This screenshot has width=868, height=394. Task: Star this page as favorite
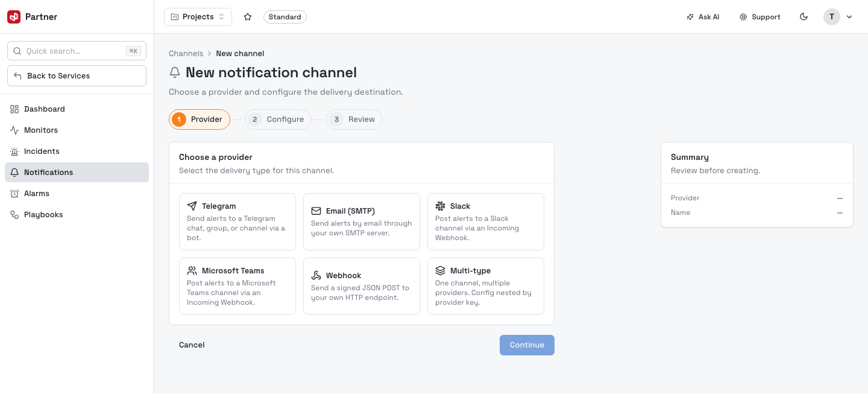point(248,17)
